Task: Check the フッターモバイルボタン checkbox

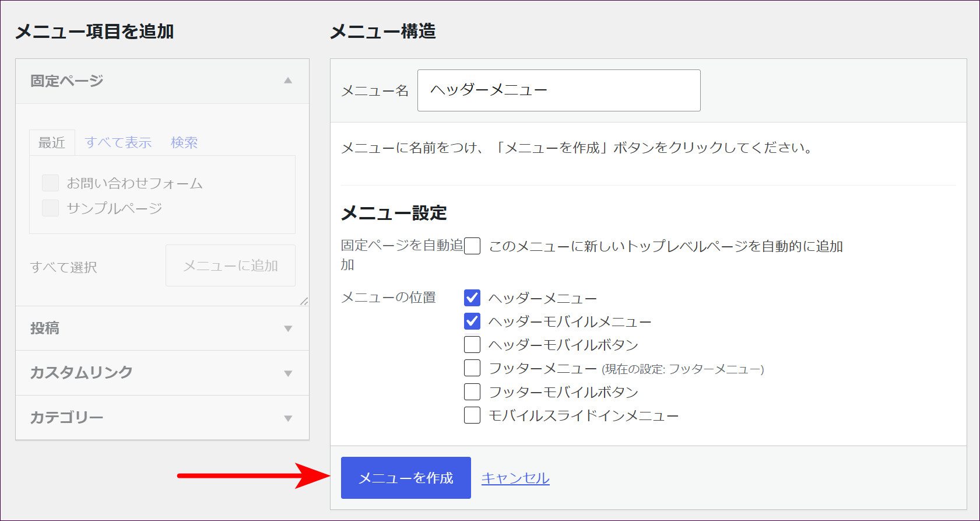Action: click(472, 392)
